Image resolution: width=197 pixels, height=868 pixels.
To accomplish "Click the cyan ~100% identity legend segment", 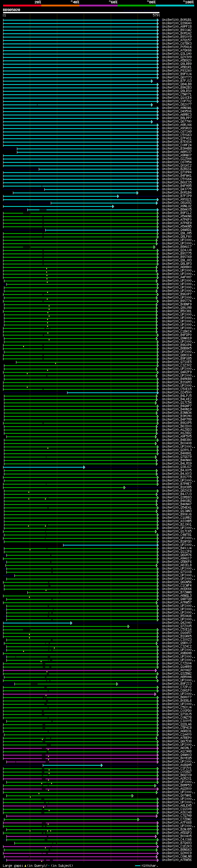I will 175,6.
